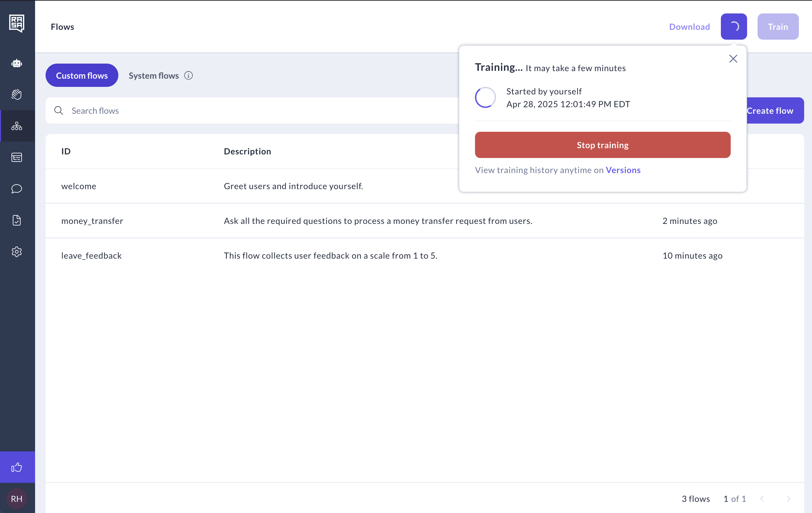
Task: Click the 'Started by yourself' text
Action: [544, 91]
